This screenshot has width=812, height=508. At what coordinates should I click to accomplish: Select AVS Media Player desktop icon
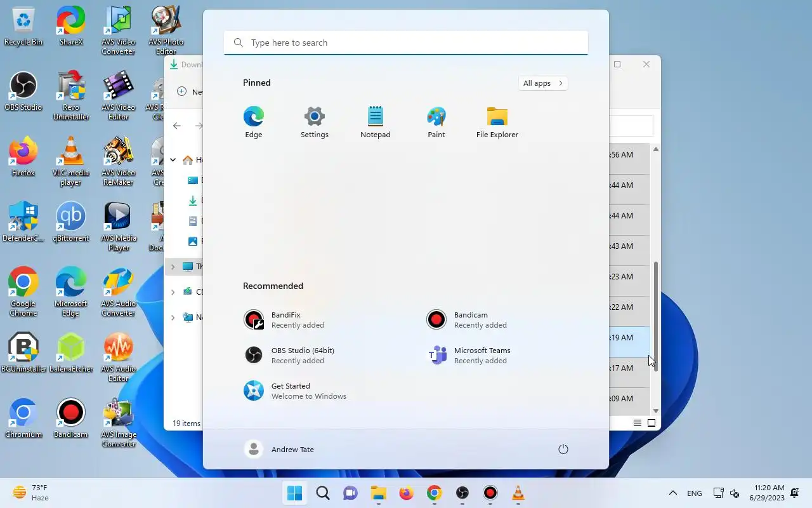pyautogui.click(x=118, y=227)
